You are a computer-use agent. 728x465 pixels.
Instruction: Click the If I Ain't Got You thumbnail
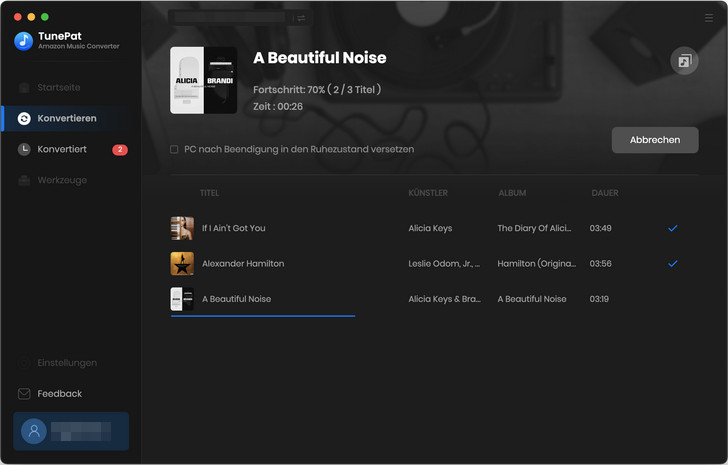(x=182, y=228)
